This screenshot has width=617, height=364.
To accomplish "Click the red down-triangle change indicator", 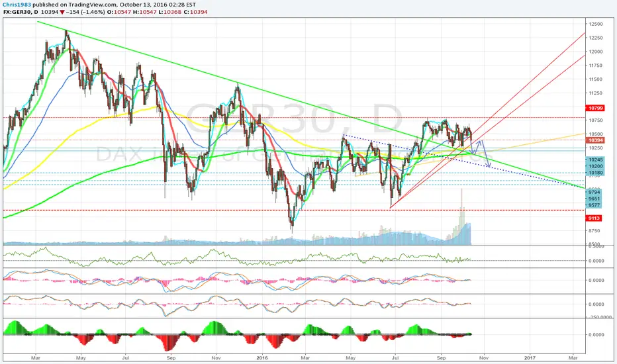I will pos(62,12).
